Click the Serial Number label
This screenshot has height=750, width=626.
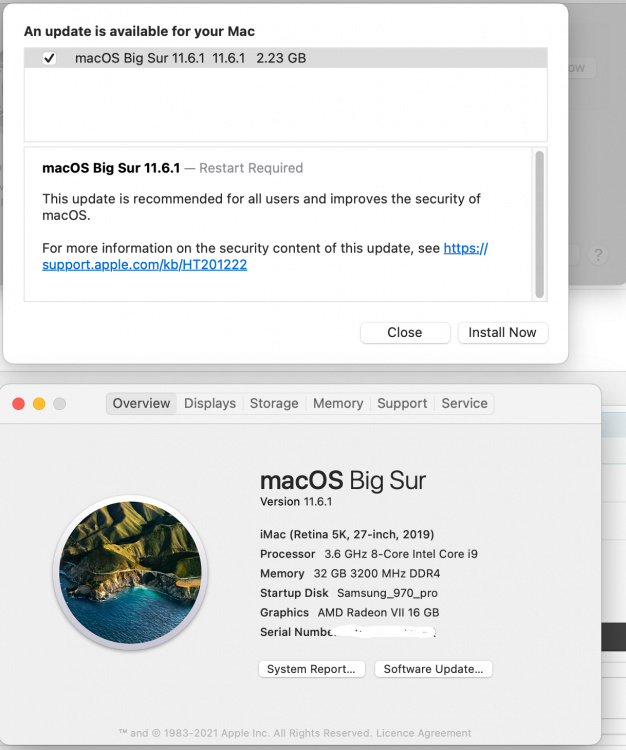(297, 632)
